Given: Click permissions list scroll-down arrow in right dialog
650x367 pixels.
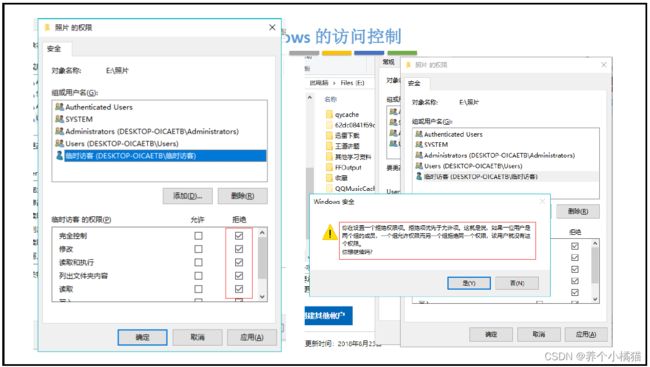Looking at the screenshot, I should (595, 299).
